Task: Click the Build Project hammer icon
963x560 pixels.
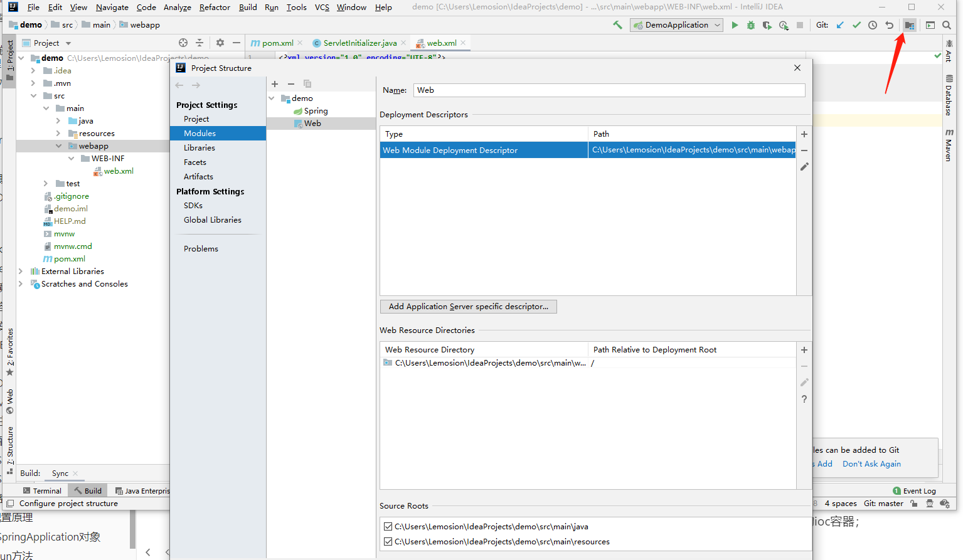Action: point(618,25)
